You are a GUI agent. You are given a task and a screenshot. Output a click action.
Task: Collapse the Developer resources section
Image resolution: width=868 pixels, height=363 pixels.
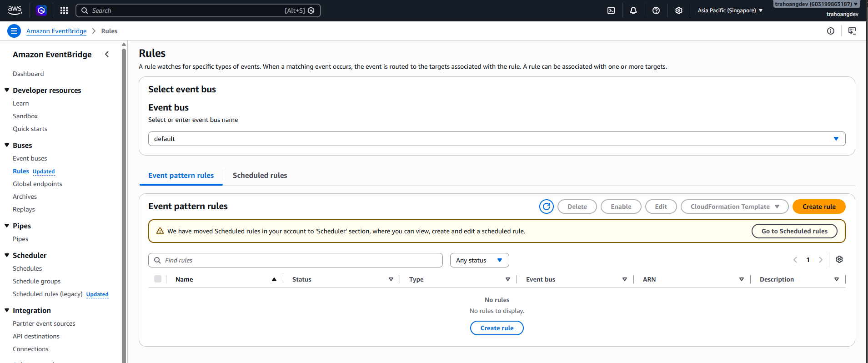point(7,90)
